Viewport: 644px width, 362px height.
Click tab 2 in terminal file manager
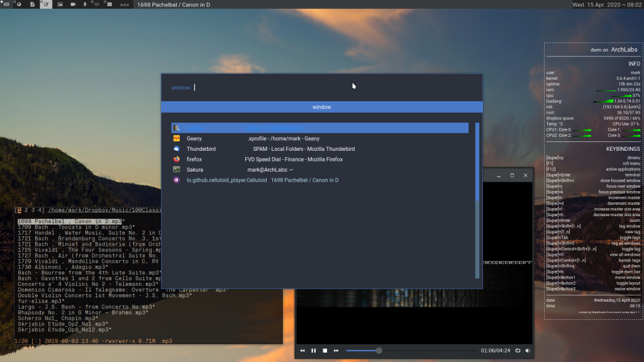coord(26,210)
